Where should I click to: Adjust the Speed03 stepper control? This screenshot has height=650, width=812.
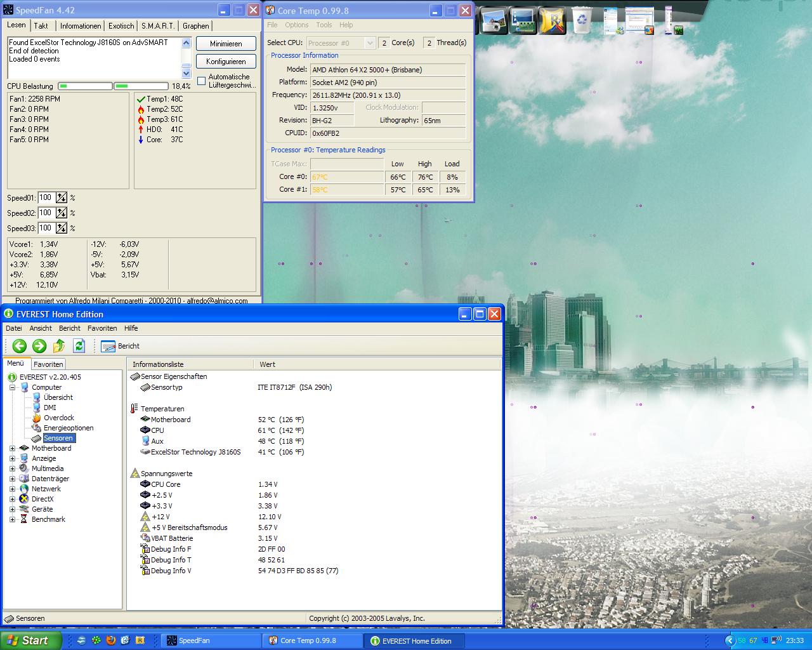pyautogui.click(x=62, y=228)
